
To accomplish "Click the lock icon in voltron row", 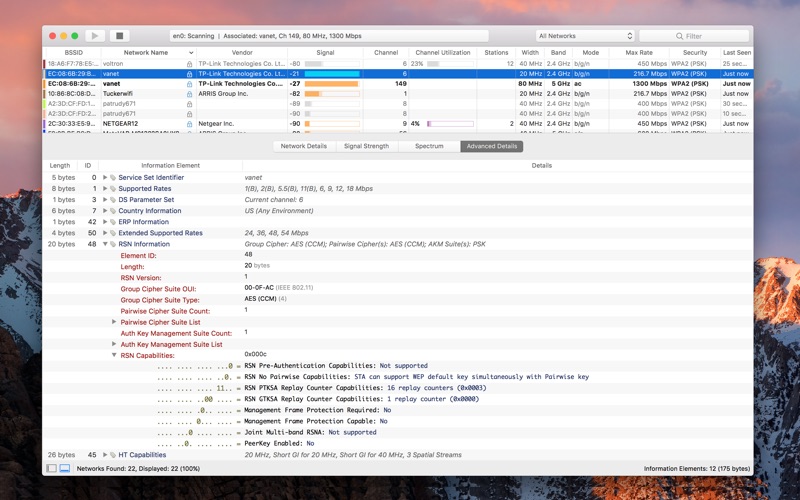I will pos(189,64).
